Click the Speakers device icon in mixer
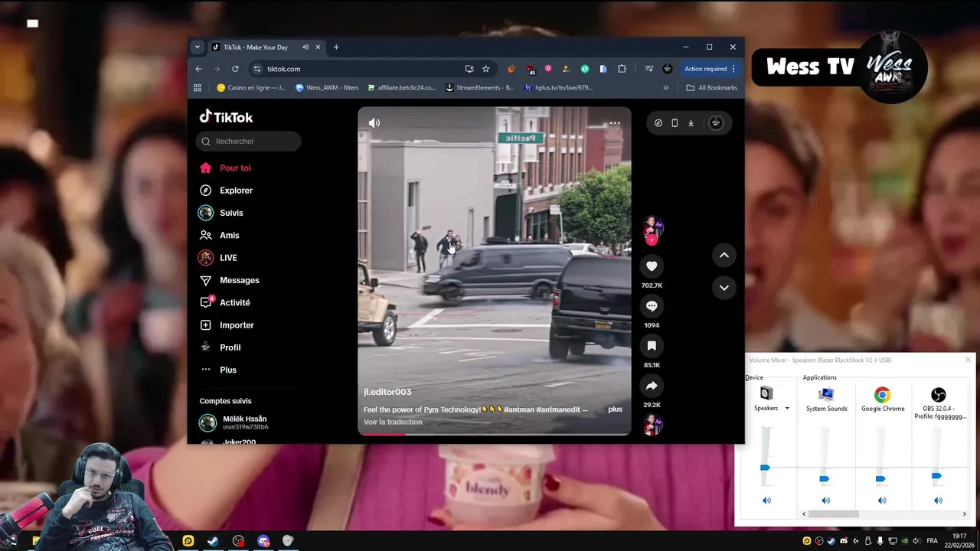 (x=766, y=393)
